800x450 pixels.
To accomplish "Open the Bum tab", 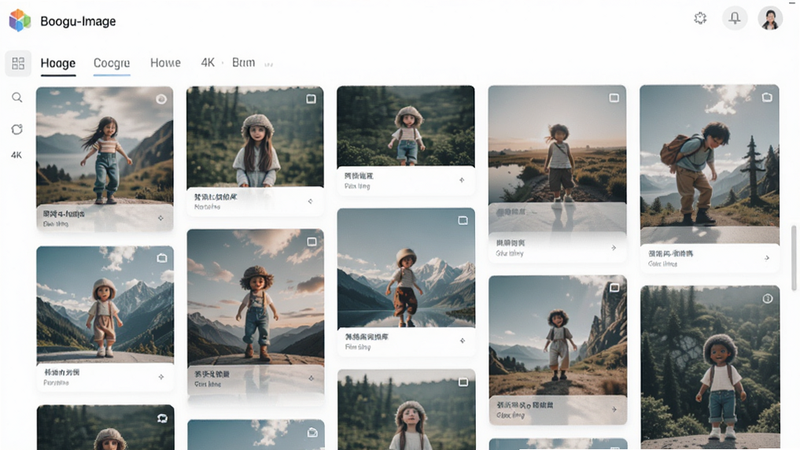I will (x=243, y=63).
